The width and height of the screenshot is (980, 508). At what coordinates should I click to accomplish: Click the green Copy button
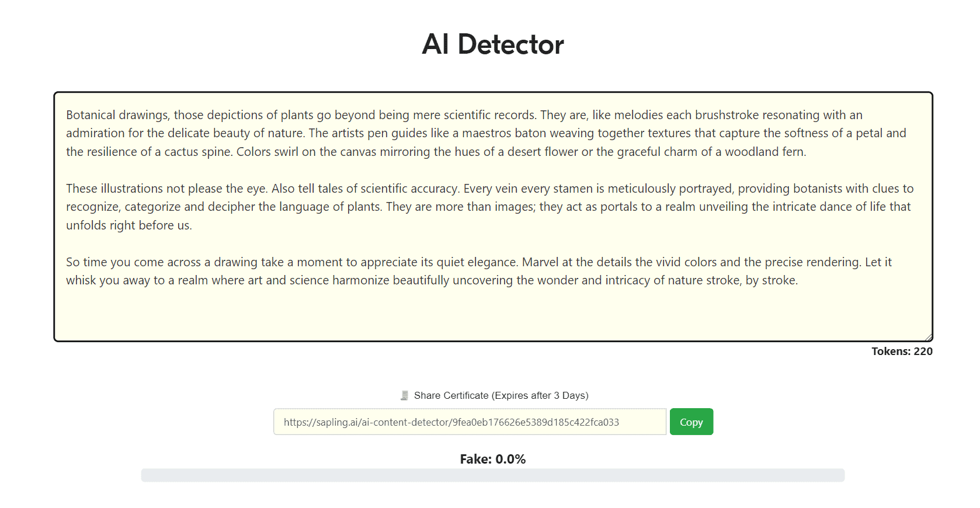pyautogui.click(x=691, y=422)
